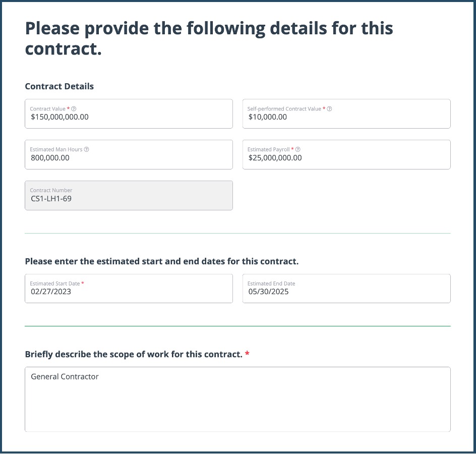Edit the Estimated Payroll field
This screenshot has height=454, width=476.
[x=346, y=158]
